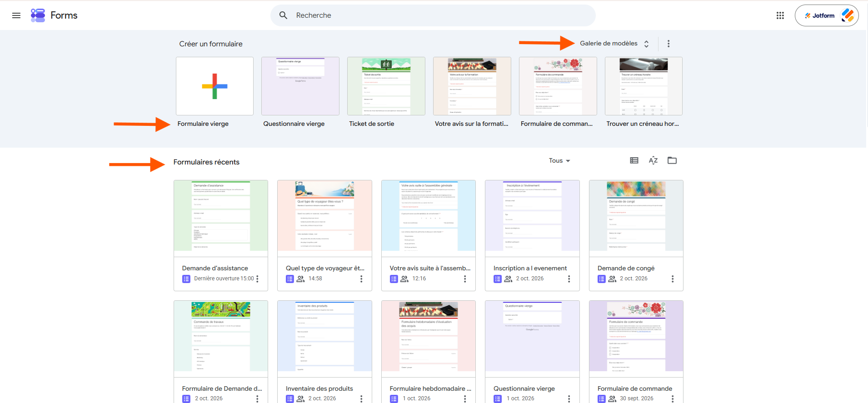Open Formulaire de Demande d... form card
868x403 pixels.
coord(221,352)
